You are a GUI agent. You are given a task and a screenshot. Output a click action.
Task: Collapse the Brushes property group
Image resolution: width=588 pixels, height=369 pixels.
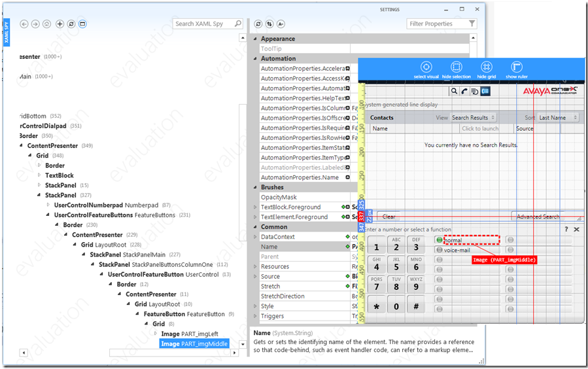(x=255, y=187)
